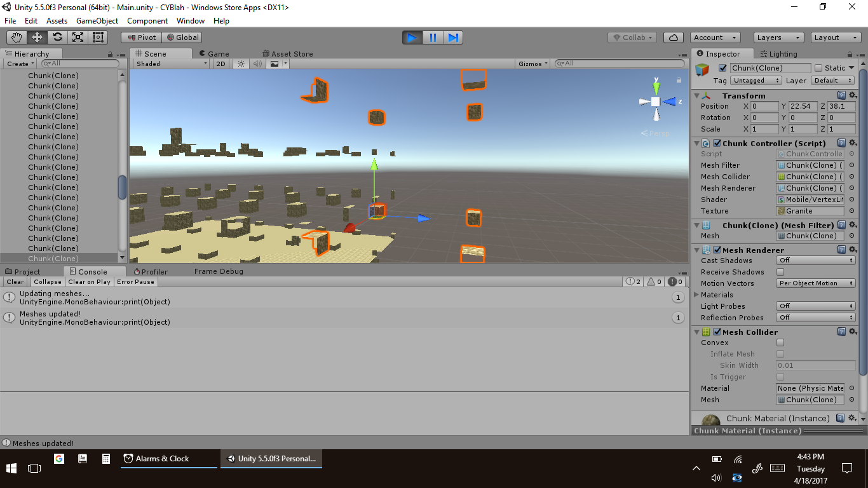Click the Position X input field
868x488 pixels.
click(764, 106)
